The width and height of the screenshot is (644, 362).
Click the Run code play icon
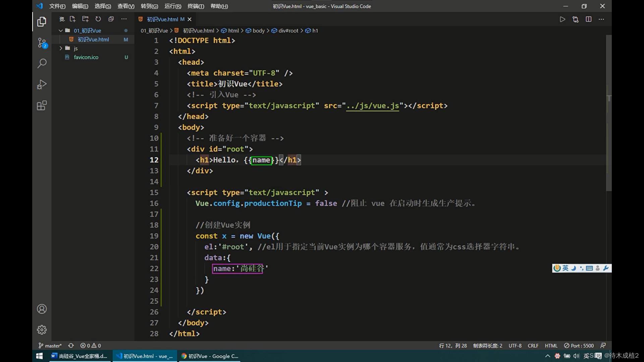(x=562, y=19)
